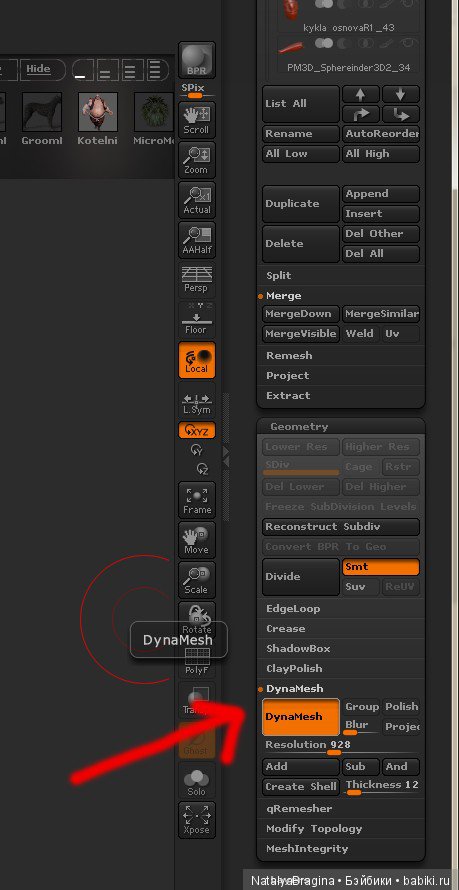
Task: Click the MergeDown button
Action: pyautogui.click(x=301, y=314)
